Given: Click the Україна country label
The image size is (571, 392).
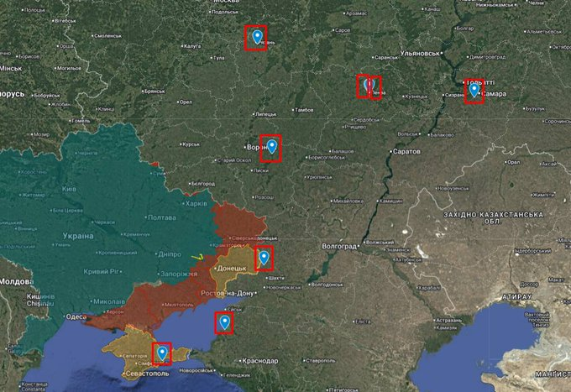Looking at the screenshot, I should pyautogui.click(x=76, y=236).
